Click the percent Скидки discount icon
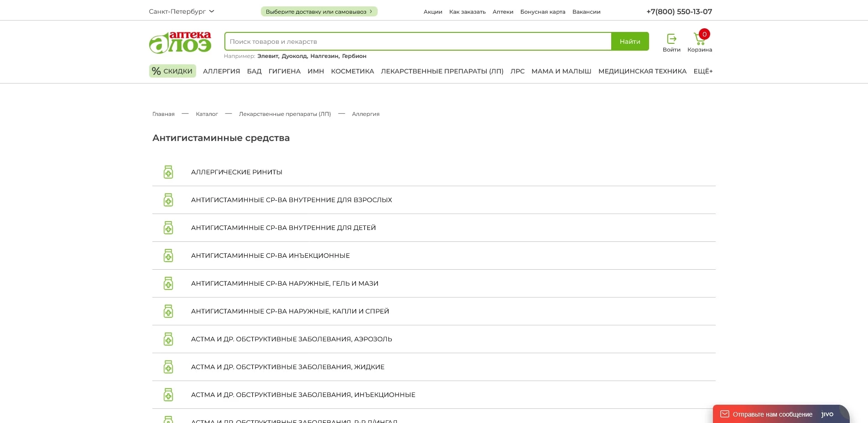This screenshot has height=423, width=868. (156, 71)
